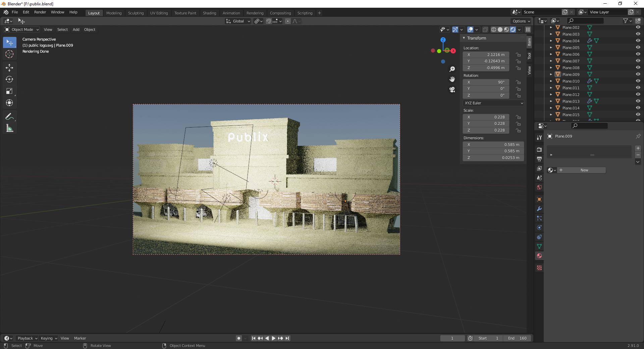Open Modifier properties wrench tab
644x349 pixels.
539,209
